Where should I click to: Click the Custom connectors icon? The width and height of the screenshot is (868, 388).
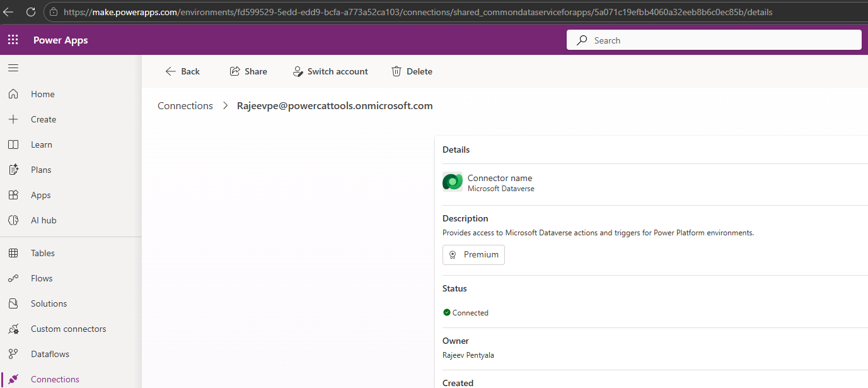[x=13, y=329]
